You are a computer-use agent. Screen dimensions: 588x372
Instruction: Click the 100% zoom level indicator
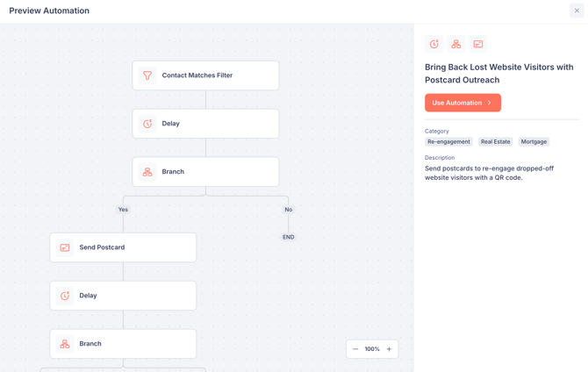(x=372, y=349)
